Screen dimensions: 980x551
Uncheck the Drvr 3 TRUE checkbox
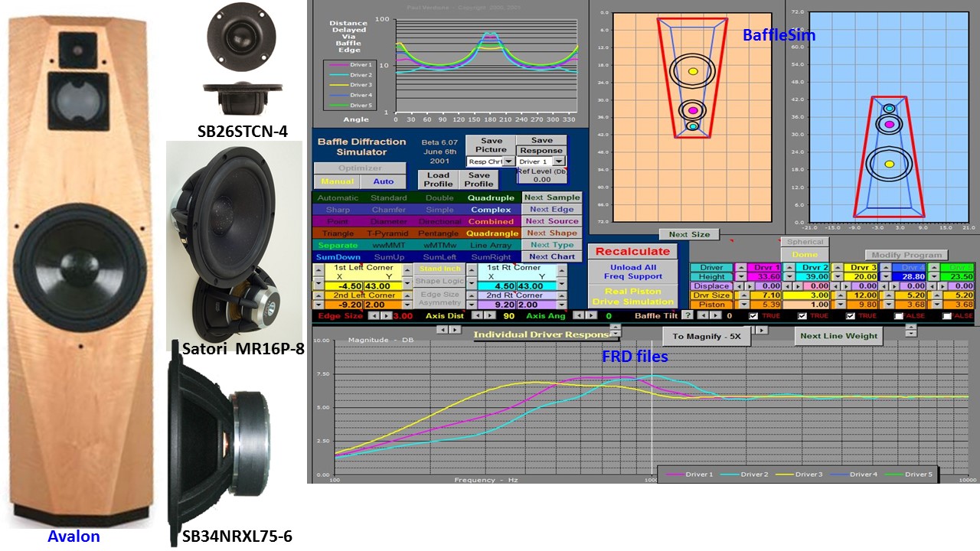pos(851,315)
